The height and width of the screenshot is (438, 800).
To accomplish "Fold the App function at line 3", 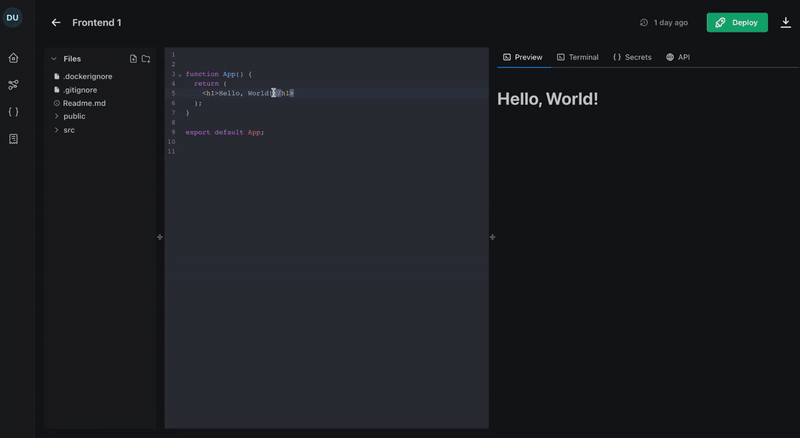I will coord(180,74).
